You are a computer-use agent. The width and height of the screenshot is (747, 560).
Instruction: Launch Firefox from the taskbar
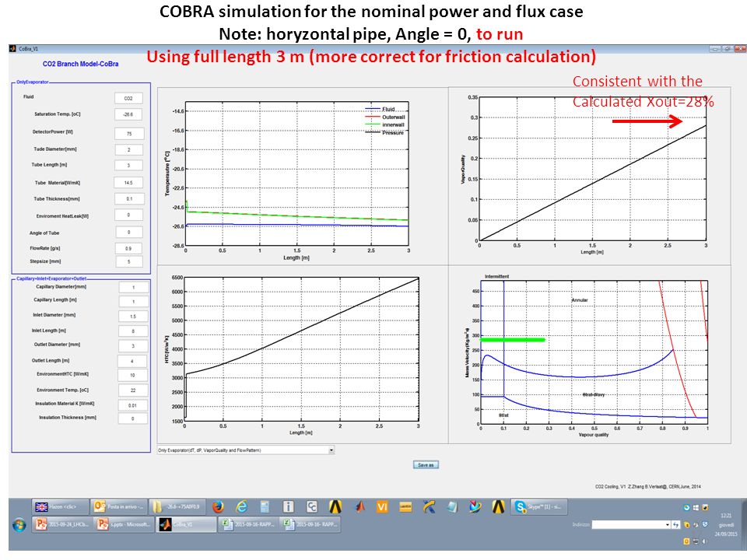(218, 507)
